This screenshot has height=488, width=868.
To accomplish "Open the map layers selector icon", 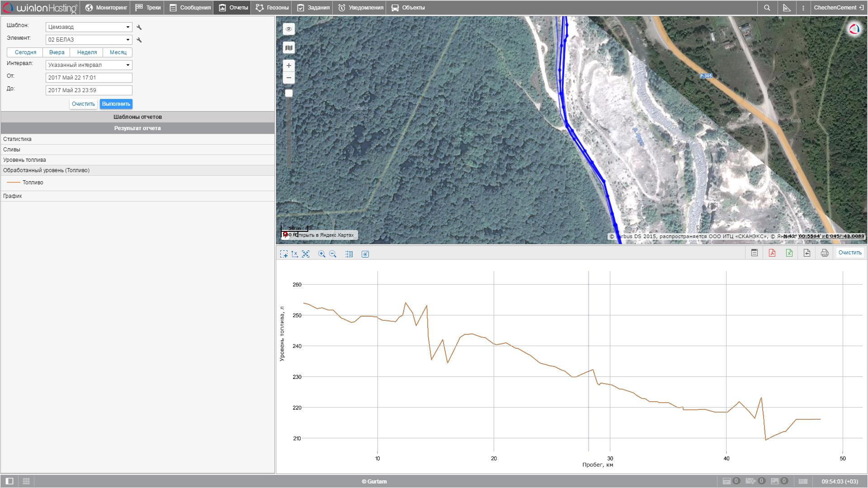I will (289, 48).
